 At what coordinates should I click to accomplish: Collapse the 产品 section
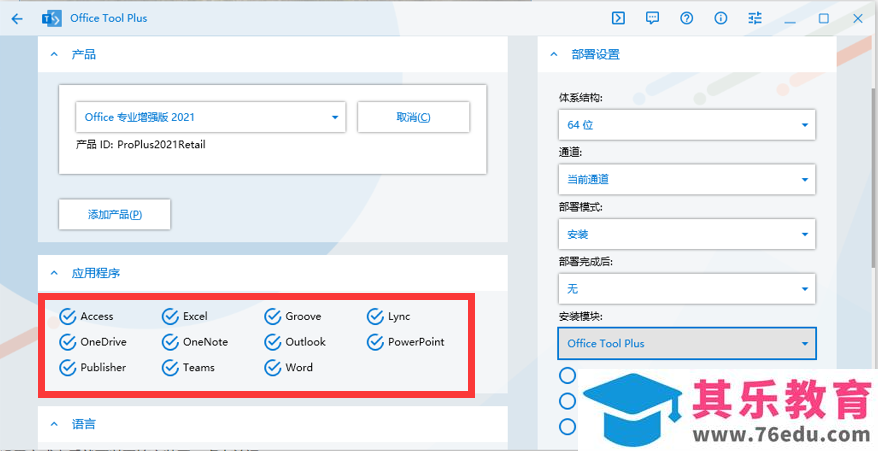[54, 54]
